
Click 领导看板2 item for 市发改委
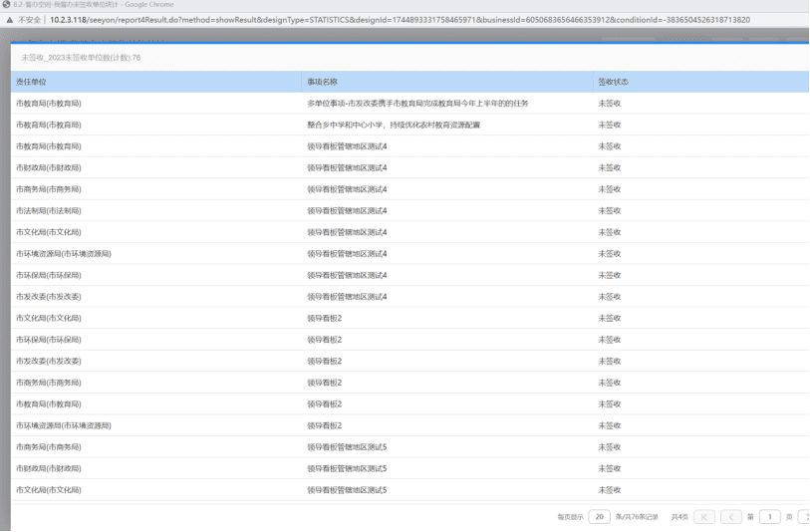pyautogui.click(x=325, y=361)
